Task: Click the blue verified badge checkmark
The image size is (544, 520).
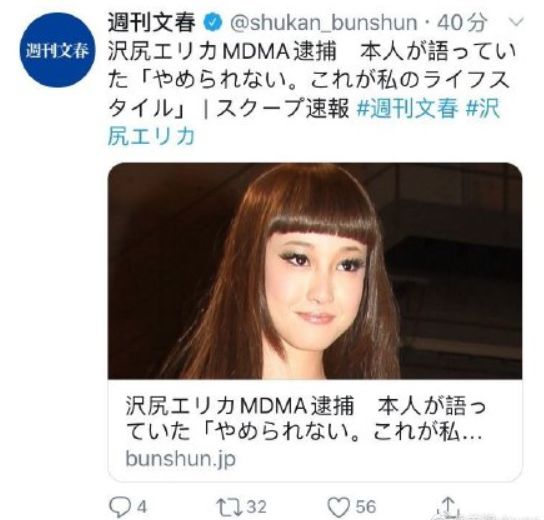Action: 212,23
